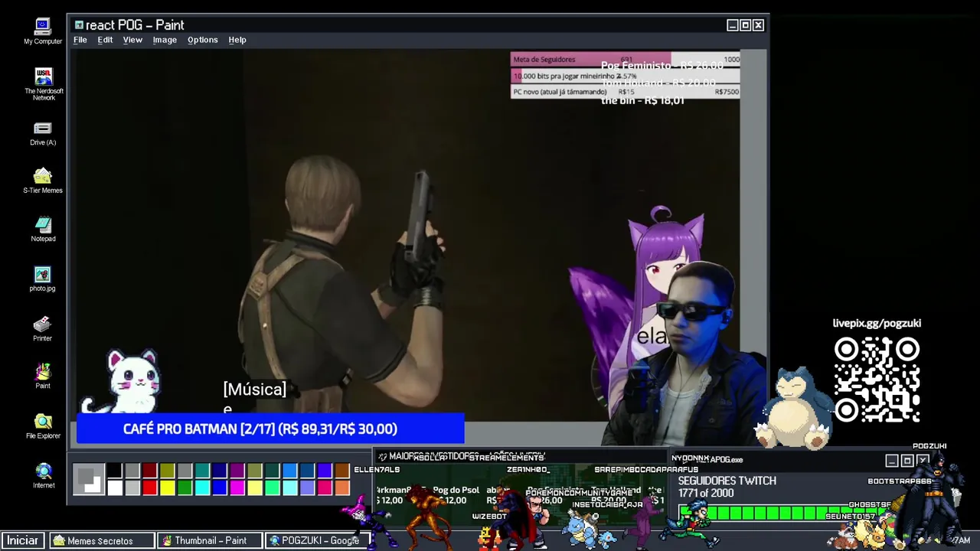The image size is (980, 551).
Task: Launch Paint from the desktop icon
Action: click(43, 376)
